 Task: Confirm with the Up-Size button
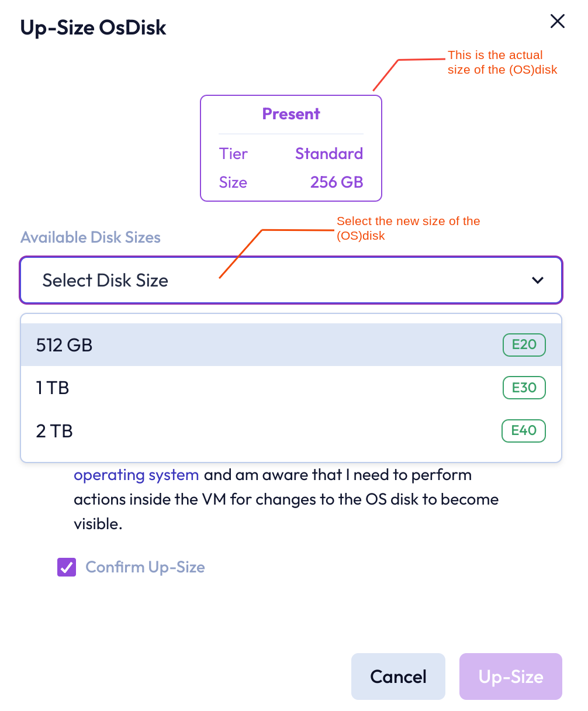(x=511, y=677)
